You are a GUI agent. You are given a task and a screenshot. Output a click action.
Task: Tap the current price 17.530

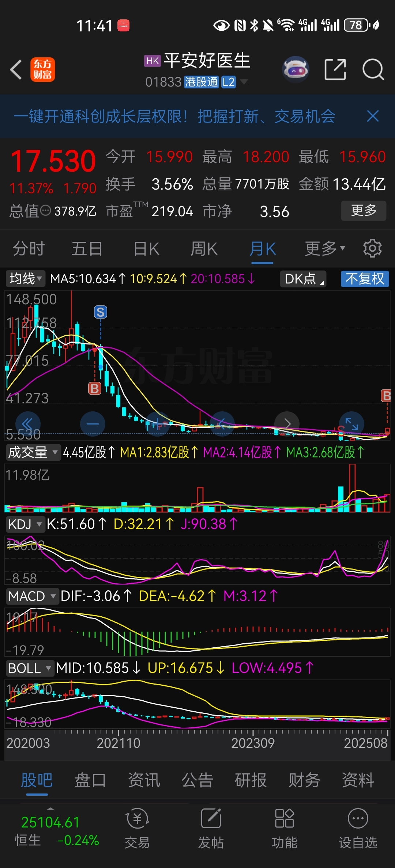(53, 161)
